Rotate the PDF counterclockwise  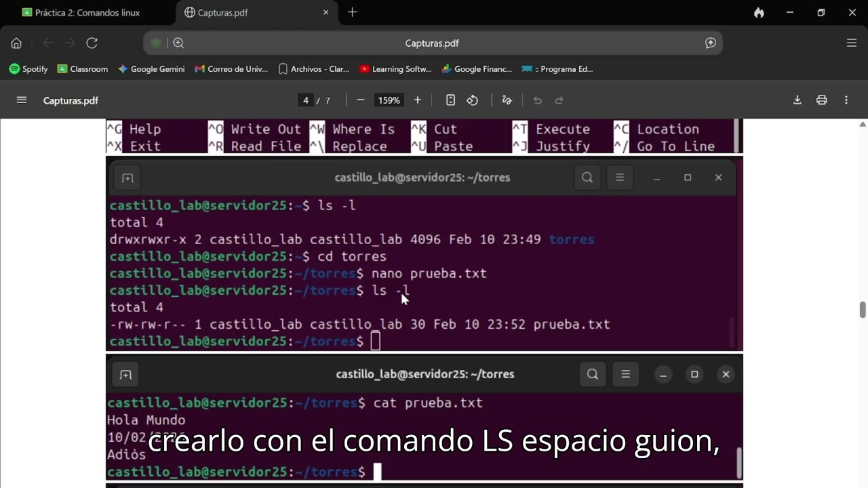point(473,100)
